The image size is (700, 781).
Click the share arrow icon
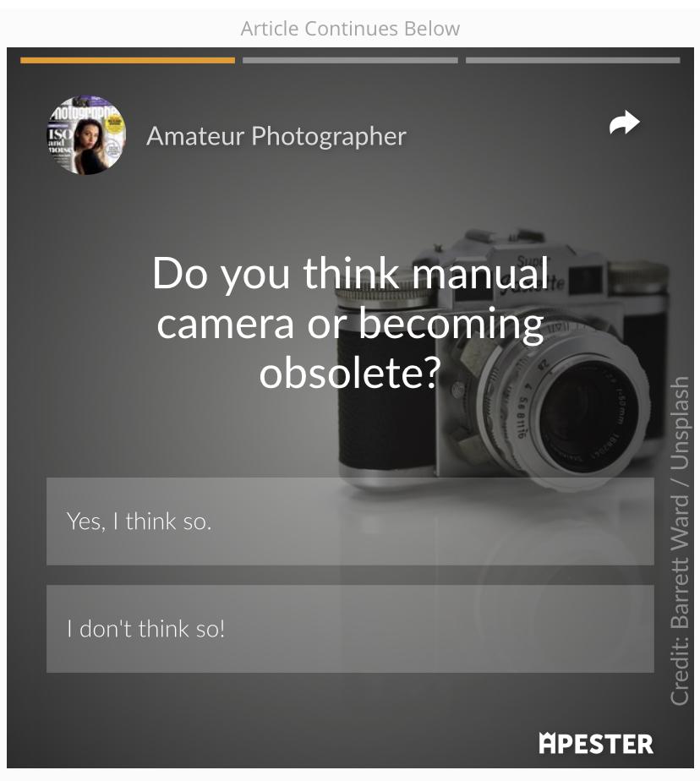pos(624,123)
